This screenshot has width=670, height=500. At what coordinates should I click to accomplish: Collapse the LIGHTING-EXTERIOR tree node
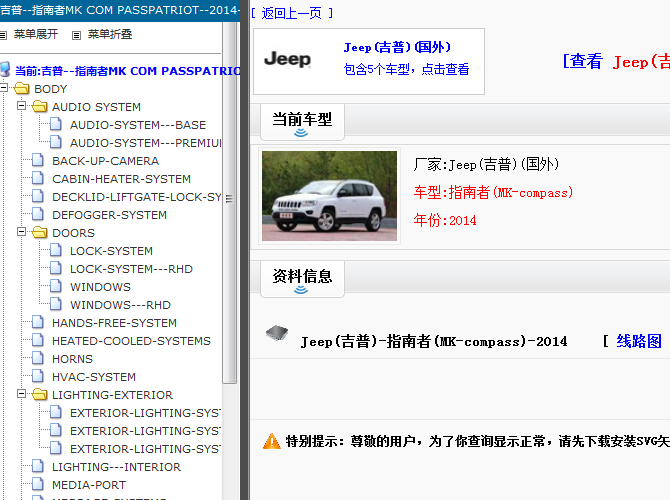(x=21, y=394)
